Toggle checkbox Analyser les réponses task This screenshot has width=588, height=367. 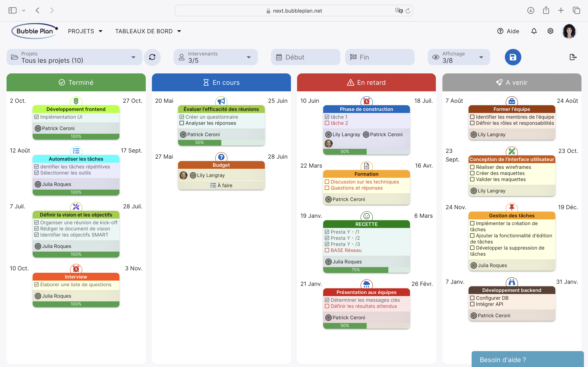pyautogui.click(x=182, y=123)
